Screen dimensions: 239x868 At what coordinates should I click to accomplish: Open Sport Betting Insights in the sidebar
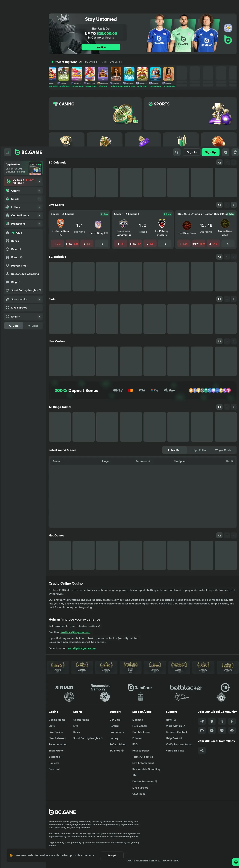point(23,291)
